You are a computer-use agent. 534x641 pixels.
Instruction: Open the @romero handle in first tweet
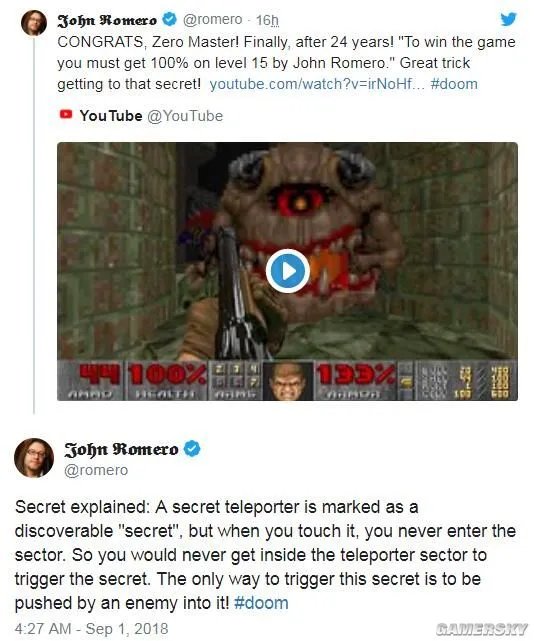point(212,19)
